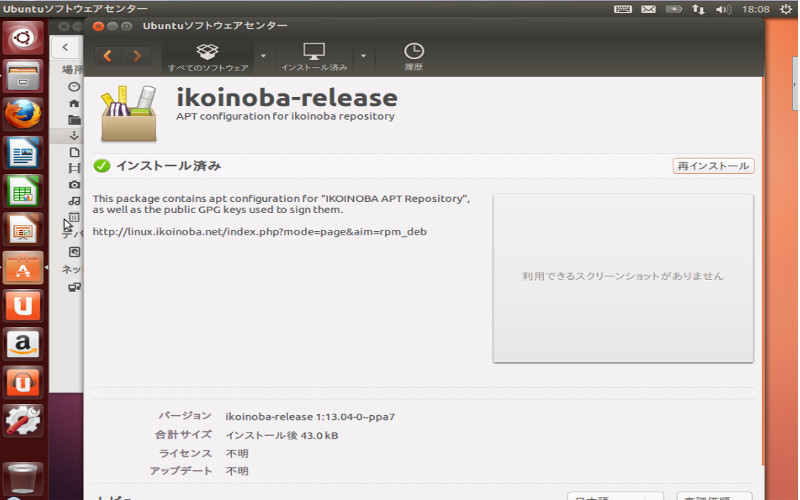Viewport: 800px width, 500px height.
Task: Click the APT configuration subtitle text
Action: 285,116
